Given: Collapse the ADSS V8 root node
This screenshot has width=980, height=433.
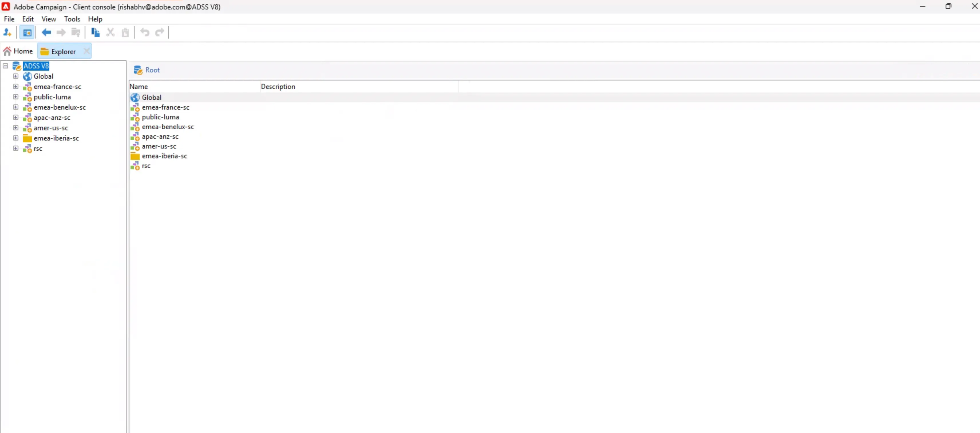Looking at the screenshot, I should pos(5,66).
